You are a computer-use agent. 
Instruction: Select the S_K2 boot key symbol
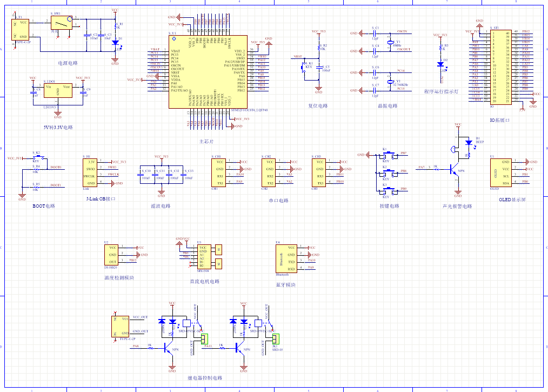[38, 157]
